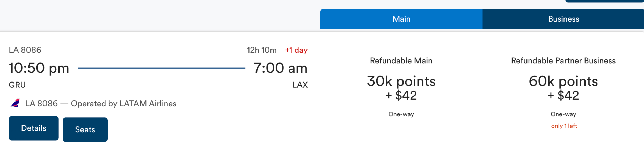Click the GRU departure airport code
Viewport: 644px width, 150px height.
[x=17, y=85]
